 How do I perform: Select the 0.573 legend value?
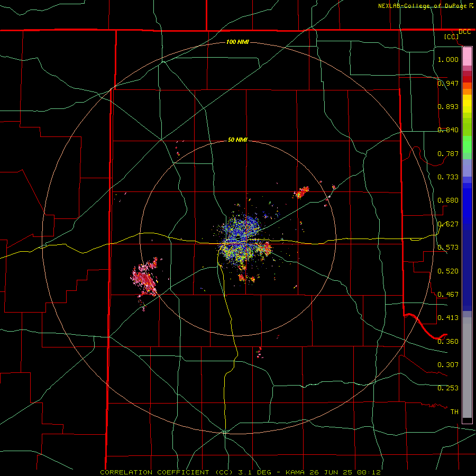click(x=448, y=247)
